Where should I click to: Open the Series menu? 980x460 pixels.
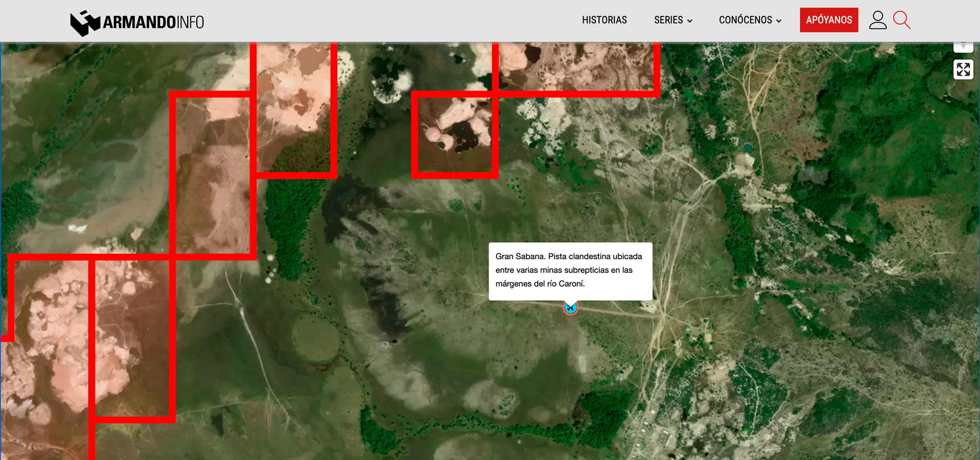coord(668,20)
